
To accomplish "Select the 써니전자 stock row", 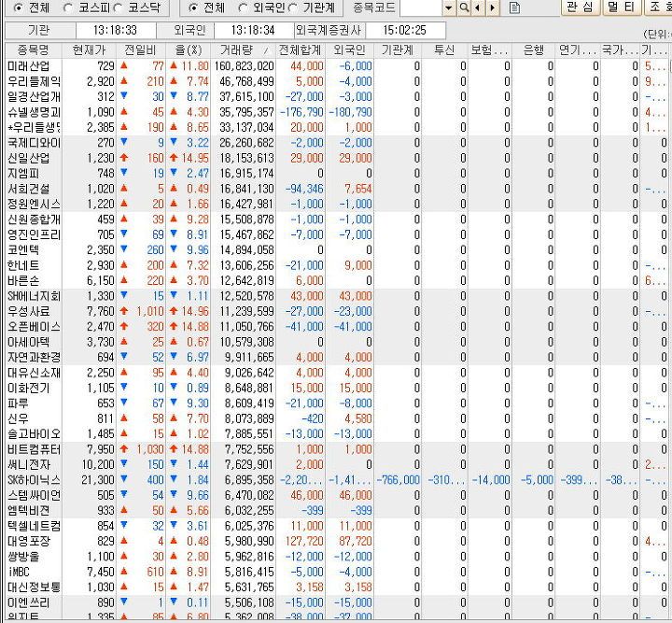I will [336, 465].
